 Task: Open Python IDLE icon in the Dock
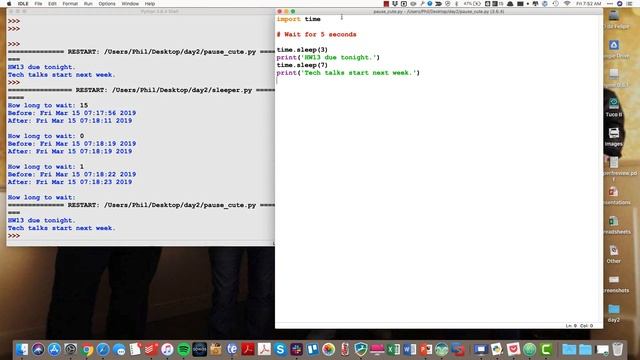(x=497, y=349)
